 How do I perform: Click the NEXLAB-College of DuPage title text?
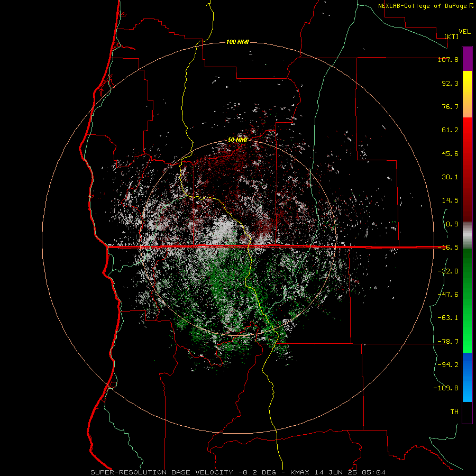click(422, 6)
